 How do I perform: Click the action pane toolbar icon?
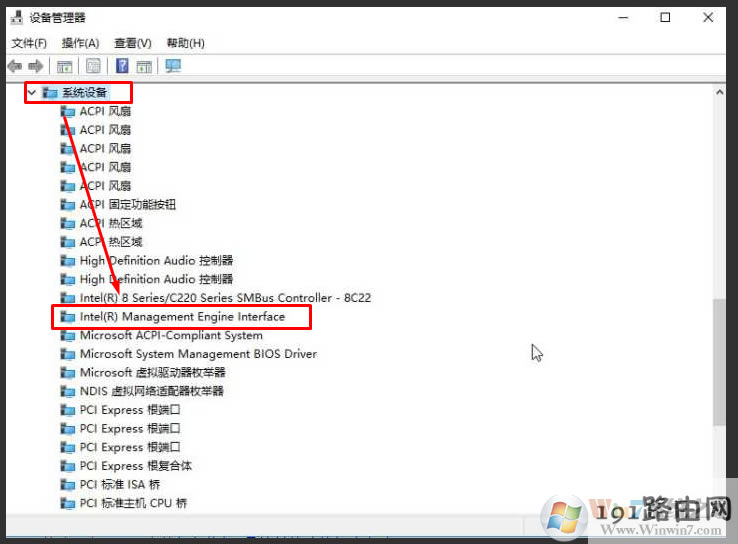pyautogui.click(x=144, y=66)
